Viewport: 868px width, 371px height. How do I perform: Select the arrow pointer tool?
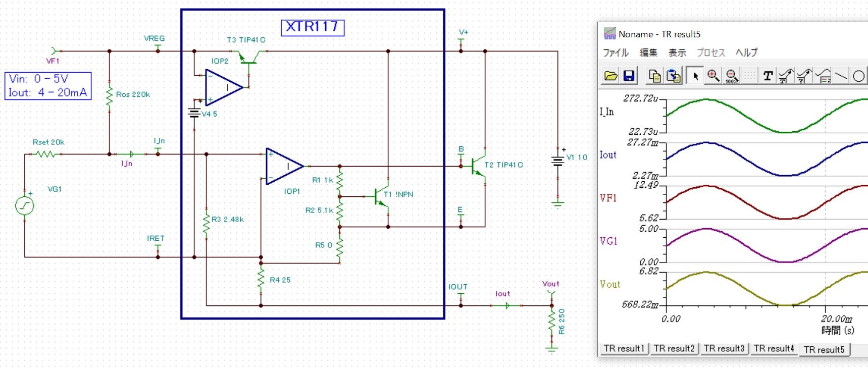(x=695, y=76)
